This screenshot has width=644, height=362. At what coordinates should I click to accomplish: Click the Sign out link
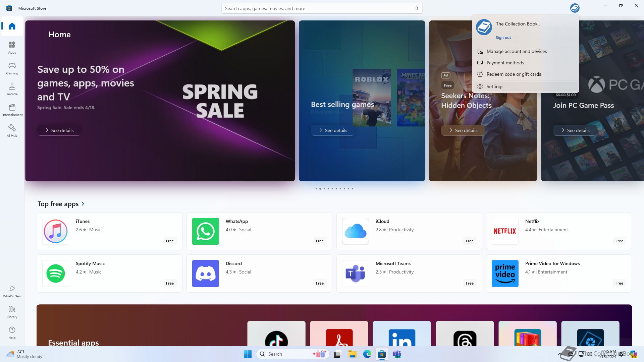coord(503,38)
